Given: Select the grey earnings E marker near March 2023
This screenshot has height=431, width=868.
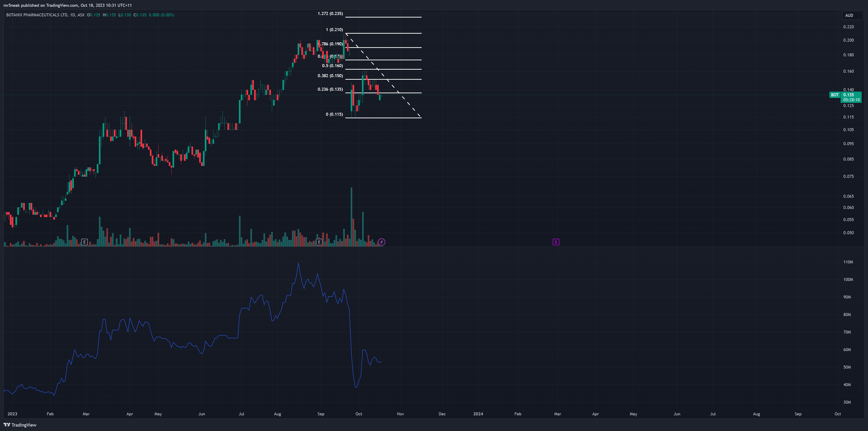Looking at the screenshot, I should tap(85, 242).
